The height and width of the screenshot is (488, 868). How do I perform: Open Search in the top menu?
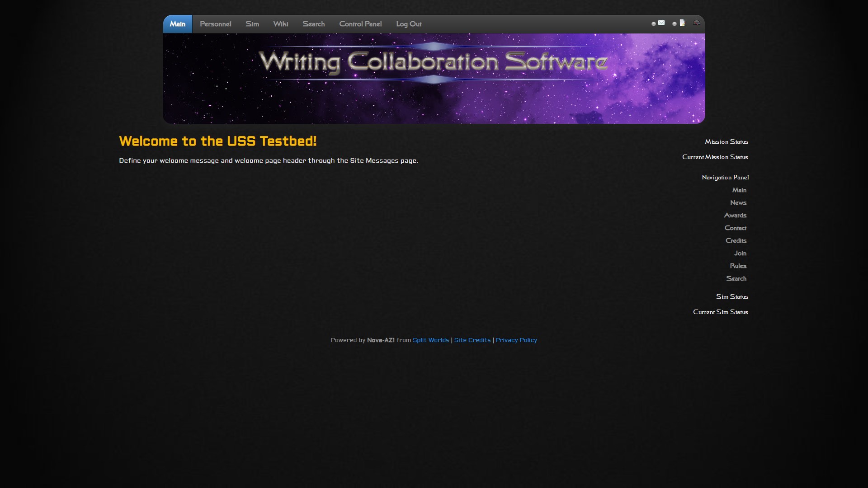pos(313,24)
